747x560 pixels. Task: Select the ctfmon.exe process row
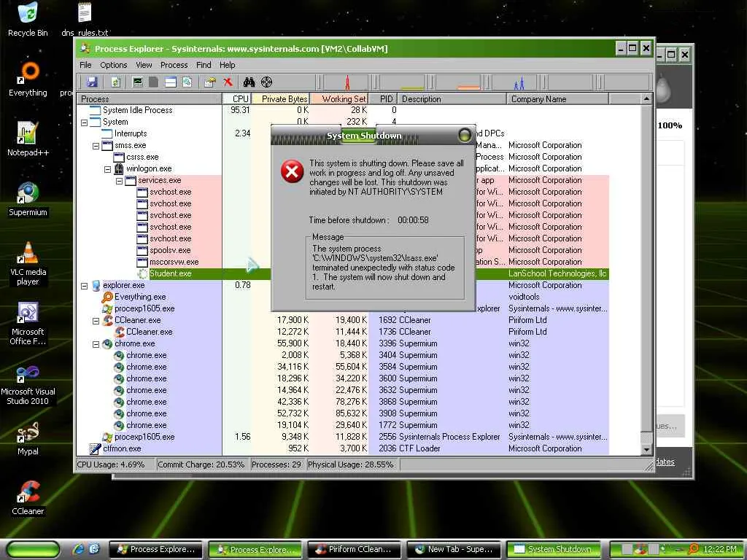click(343, 448)
